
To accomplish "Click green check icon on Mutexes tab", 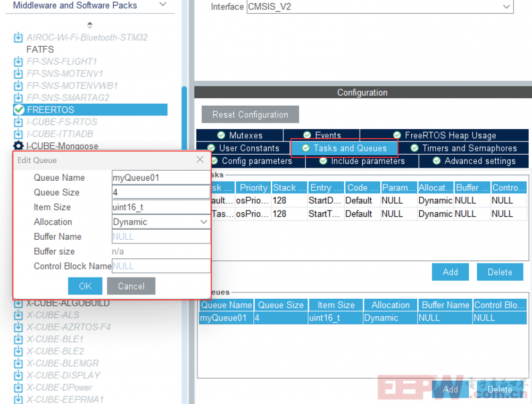I will (221, 135).
